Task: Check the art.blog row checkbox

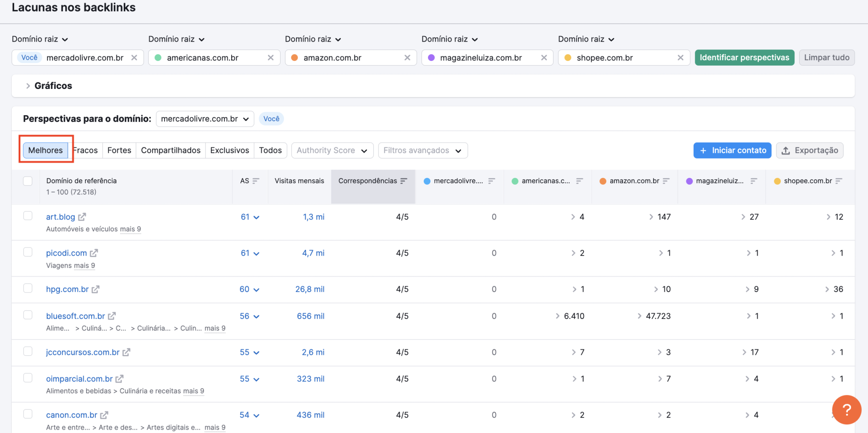Action: click(28, 216)
